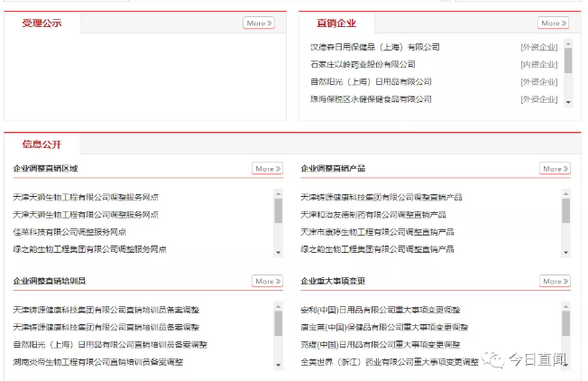Open 康宝莱(中国)保健品有限公司重大事项变更调整
The image size is (588, 381).
click(384, 328)
